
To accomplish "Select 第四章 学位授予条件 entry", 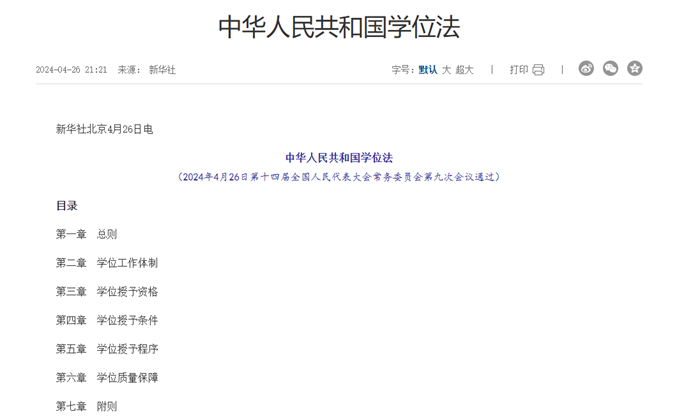I will pyautogui.click(x=107, y=320).
